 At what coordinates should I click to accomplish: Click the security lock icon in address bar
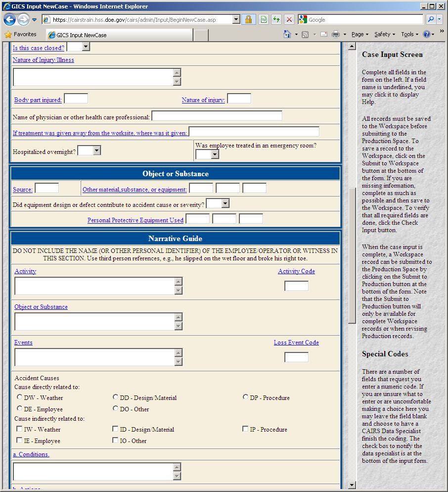[x=248, y=19]
